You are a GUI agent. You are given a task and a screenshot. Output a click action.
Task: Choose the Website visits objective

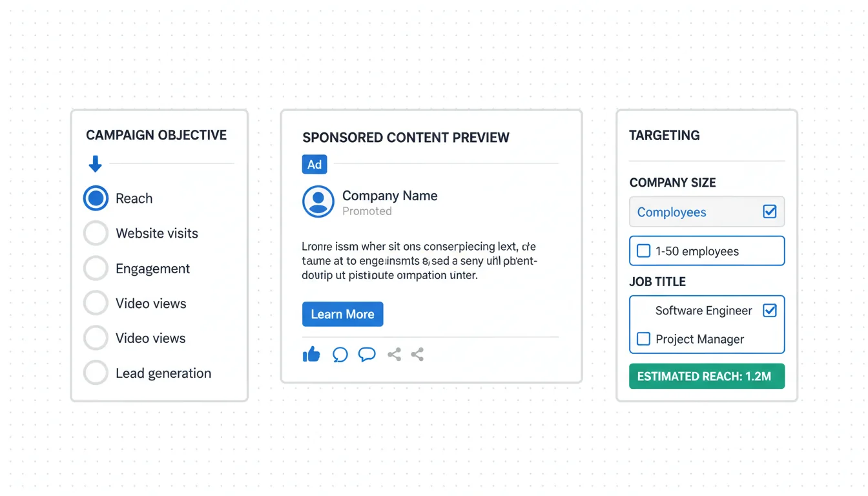coord(96,233)
